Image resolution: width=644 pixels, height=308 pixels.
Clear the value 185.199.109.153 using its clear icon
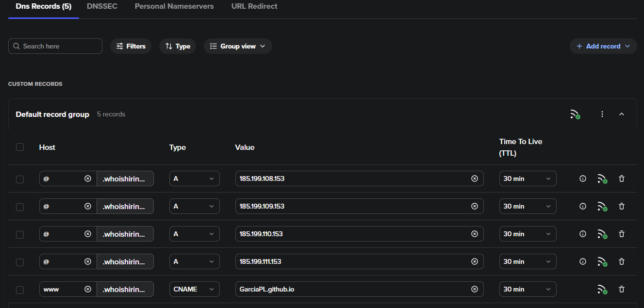pyautogui.click(x=474, y=206)
